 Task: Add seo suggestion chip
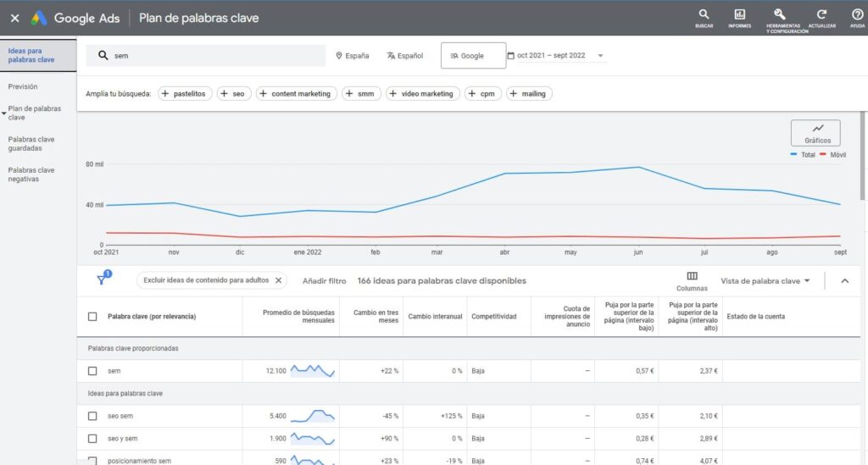point(234,94)
